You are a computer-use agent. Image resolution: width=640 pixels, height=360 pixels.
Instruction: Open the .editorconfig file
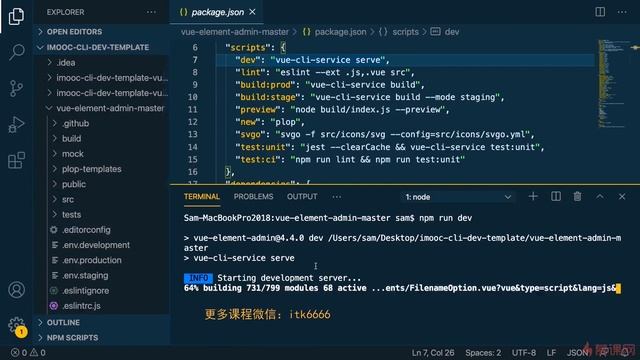point(101,230)
